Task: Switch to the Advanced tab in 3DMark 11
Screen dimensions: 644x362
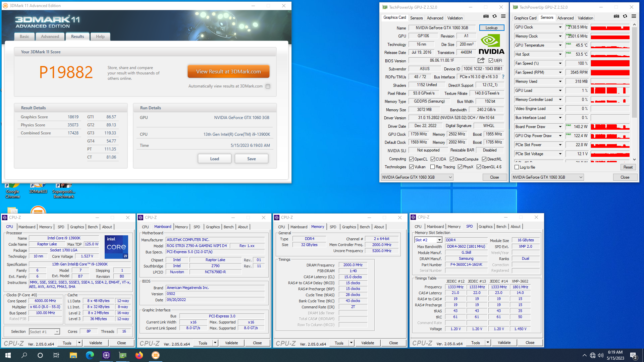Action: pyautogui.click(x=50, y=37)
